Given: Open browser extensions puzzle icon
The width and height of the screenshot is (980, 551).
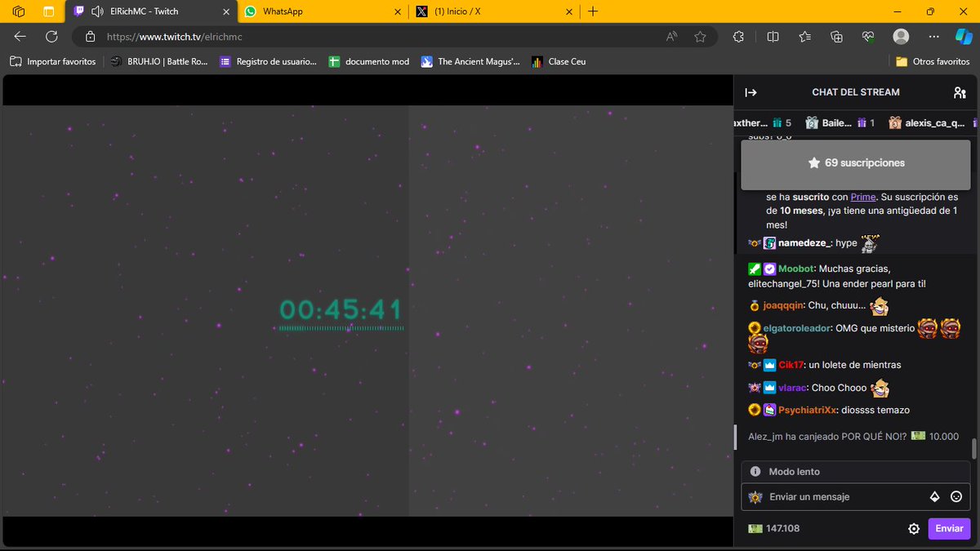Looking at the screenshot, I should [738, 37].
